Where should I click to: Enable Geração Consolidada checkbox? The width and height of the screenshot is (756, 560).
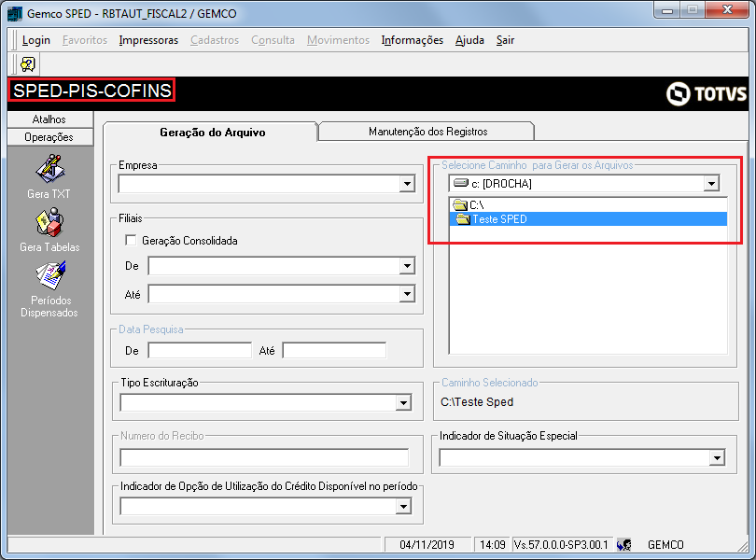(x=131, y=240)
